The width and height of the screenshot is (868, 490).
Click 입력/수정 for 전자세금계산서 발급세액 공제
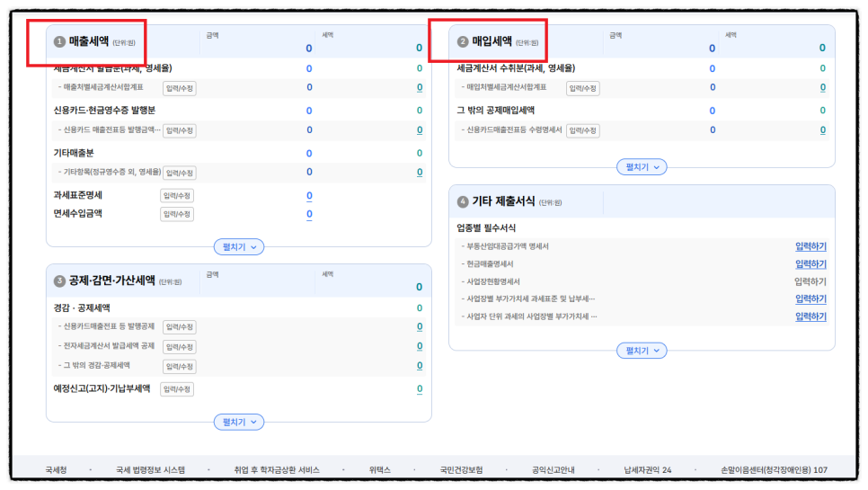tap(180, 347)
